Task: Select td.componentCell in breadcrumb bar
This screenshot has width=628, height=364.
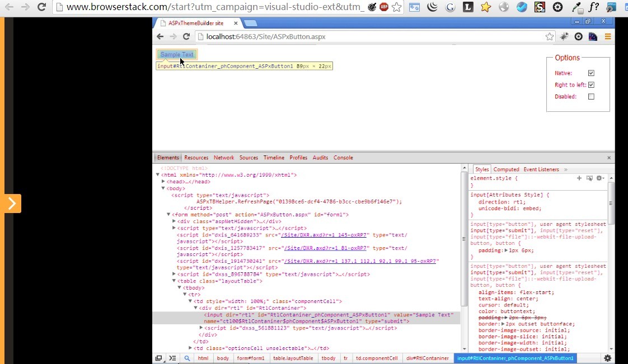Action: pos(377,358)
